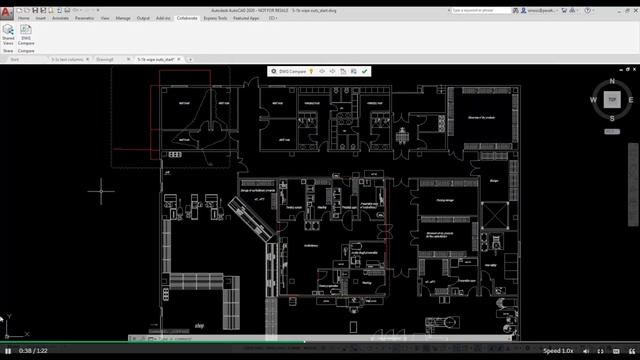Open the Featured Apps ribbon tab
This screenshot has width=640, height=360.
pyautogui.click(x=246, y=18)
